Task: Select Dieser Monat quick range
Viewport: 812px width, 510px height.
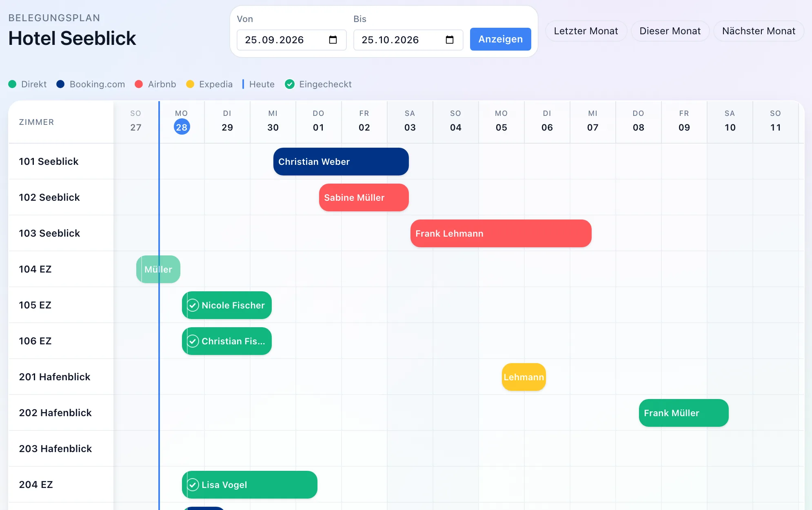Action: 670,31
